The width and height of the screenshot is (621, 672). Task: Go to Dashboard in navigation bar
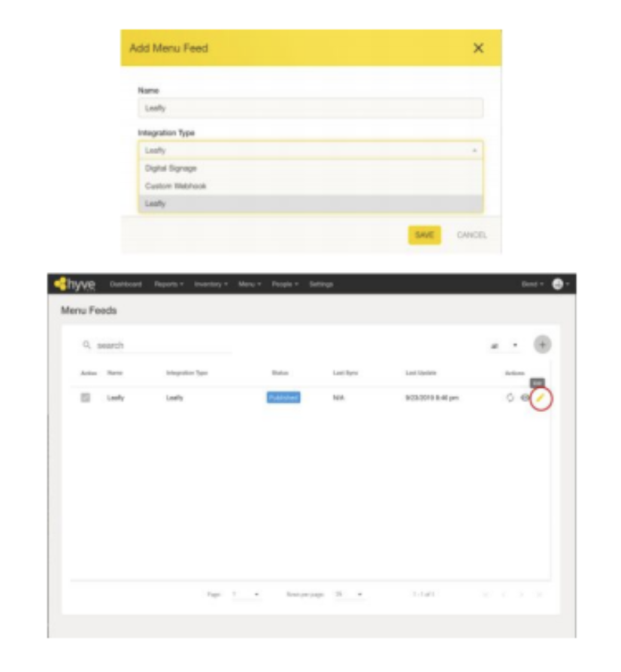(x=126, y=284)
